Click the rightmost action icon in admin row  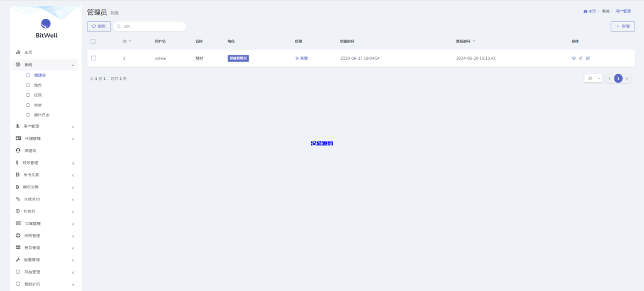(588, 58)
